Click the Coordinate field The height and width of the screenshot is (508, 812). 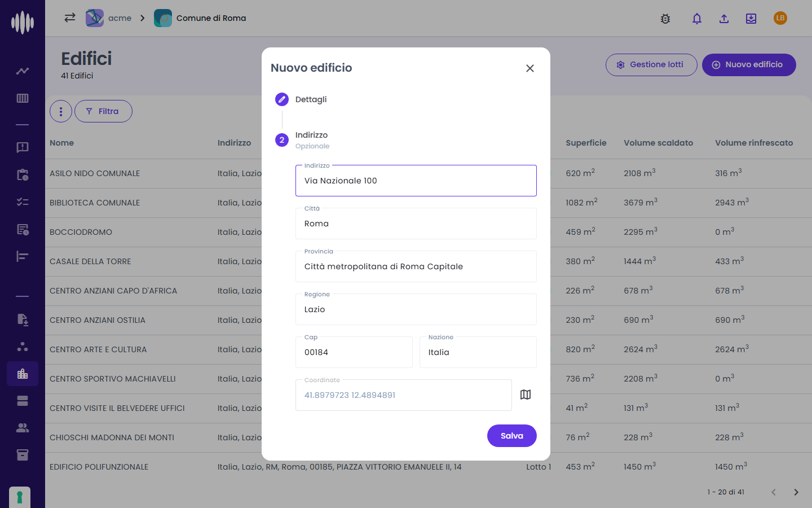point(404,395)
